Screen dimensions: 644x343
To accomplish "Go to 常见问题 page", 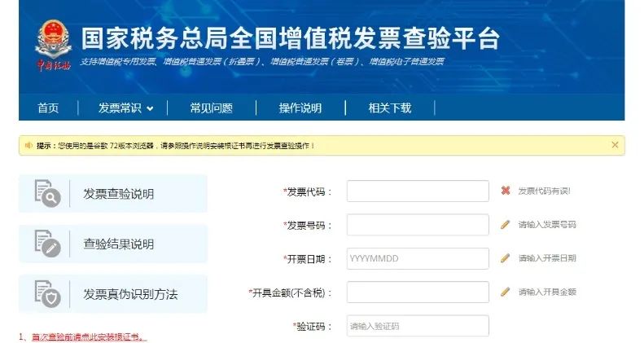I will point(211,108).
